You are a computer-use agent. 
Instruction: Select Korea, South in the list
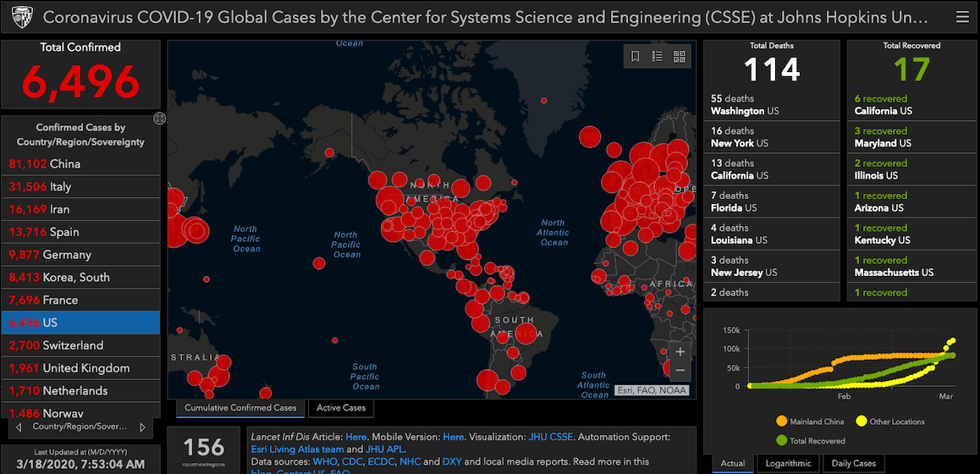coord(80,277)
